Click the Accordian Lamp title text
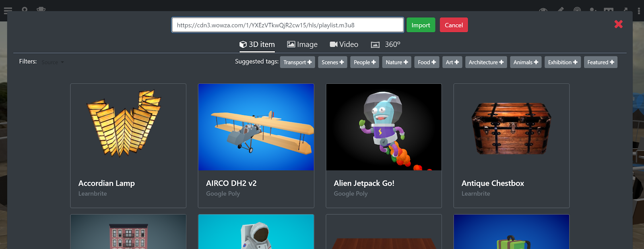644x249 pixels. tap(107, 183)
